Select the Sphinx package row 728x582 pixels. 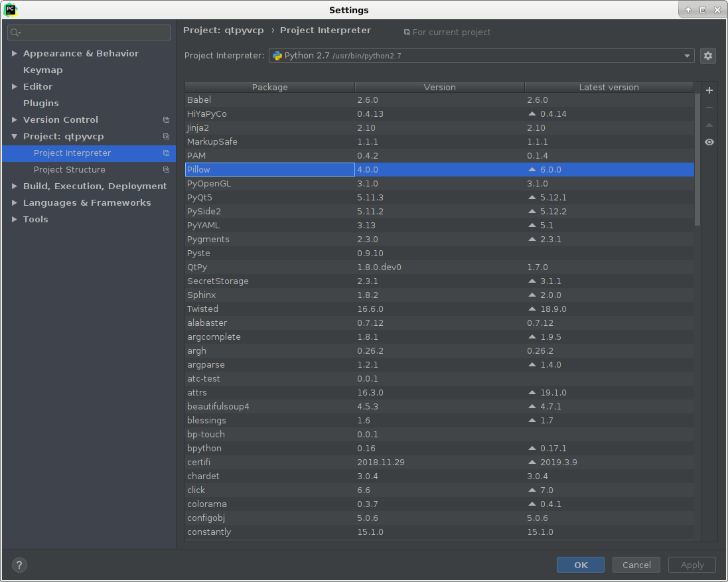click(440, 295)
